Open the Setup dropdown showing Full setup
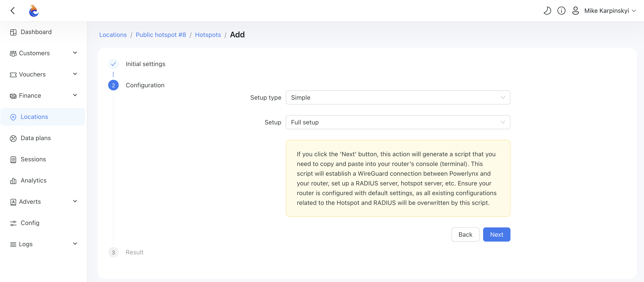Screen dimensions: 644x282 click(x=398, y=122)
